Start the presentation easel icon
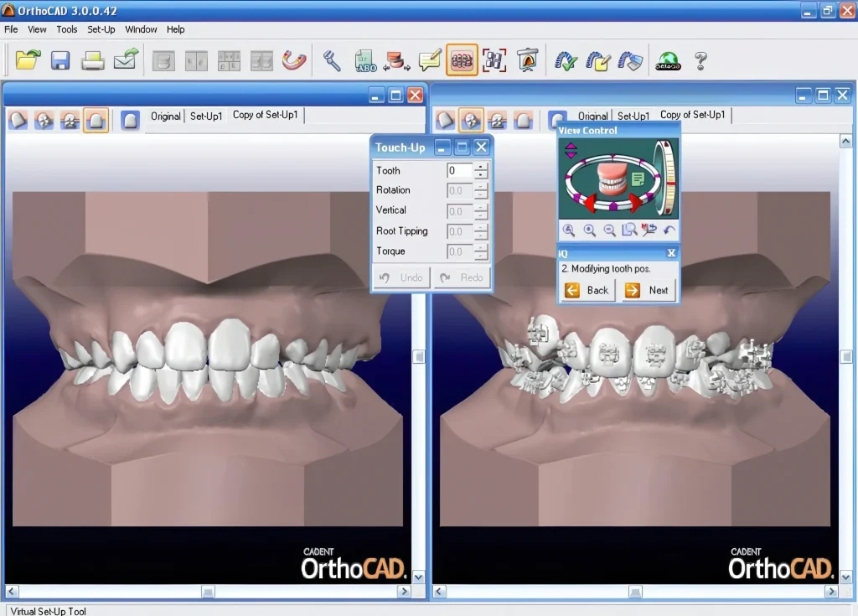The width and height of the screenshot is (858, 616). (x=527, y=60)
